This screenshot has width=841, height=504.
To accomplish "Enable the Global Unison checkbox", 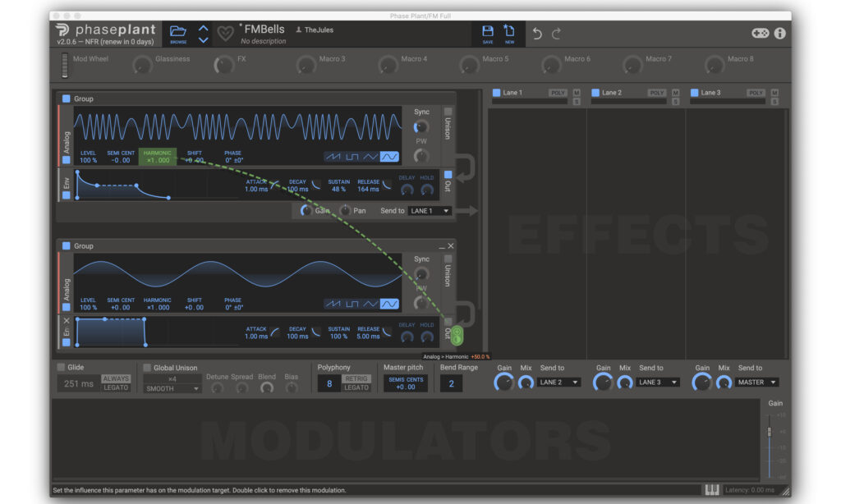I will [147, 368].
